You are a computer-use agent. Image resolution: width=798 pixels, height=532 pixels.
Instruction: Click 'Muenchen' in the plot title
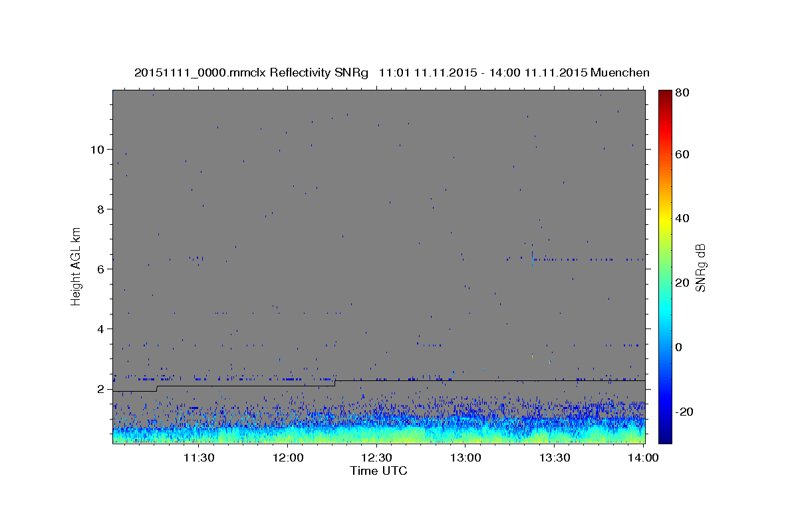click(620, 72)
